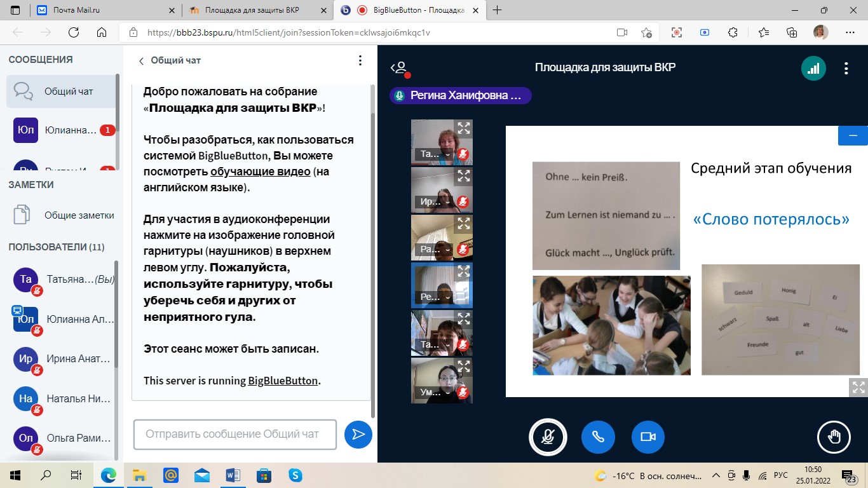Expand the top webcam to fullscreen
The image size is (868, 488).
464,128
